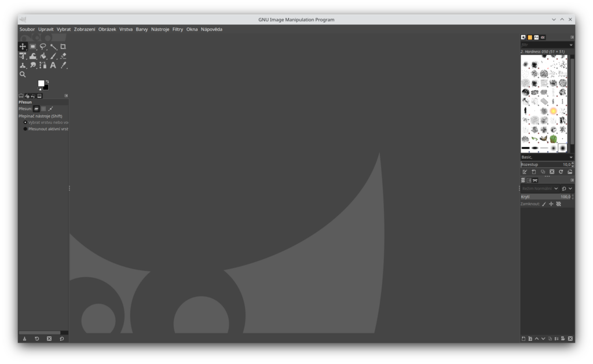Switch to the Fonts tab
Screen dimensions: 593x364
pos(536,38)
